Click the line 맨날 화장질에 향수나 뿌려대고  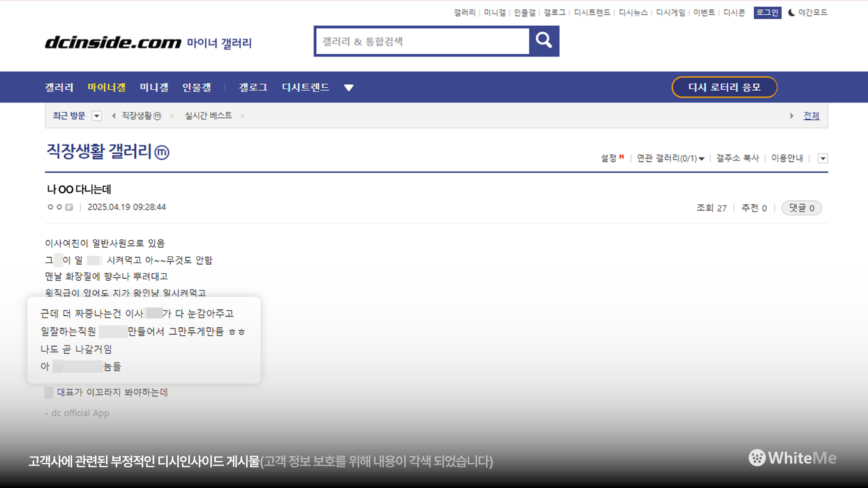click(106, 277)
